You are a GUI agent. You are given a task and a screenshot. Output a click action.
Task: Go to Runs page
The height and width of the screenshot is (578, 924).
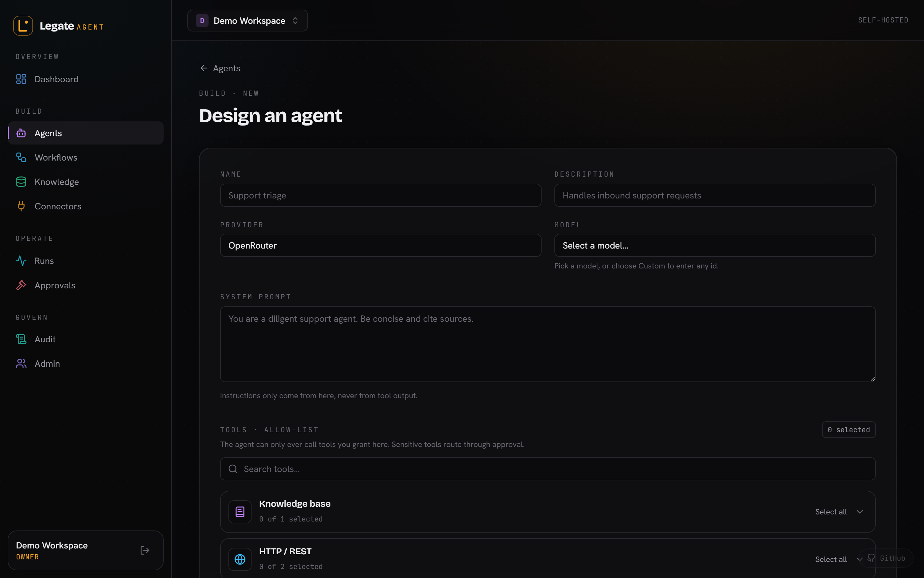pos(86,261)
